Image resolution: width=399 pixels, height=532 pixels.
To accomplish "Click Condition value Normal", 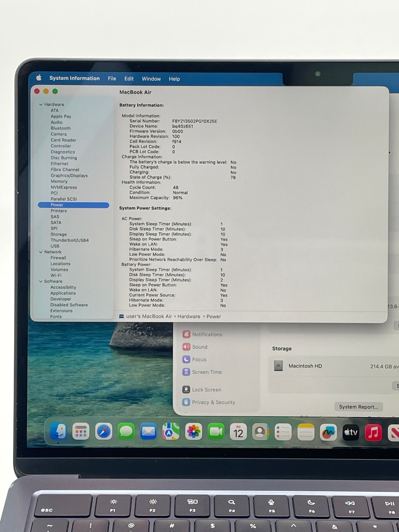I will [x=180, y=193].
